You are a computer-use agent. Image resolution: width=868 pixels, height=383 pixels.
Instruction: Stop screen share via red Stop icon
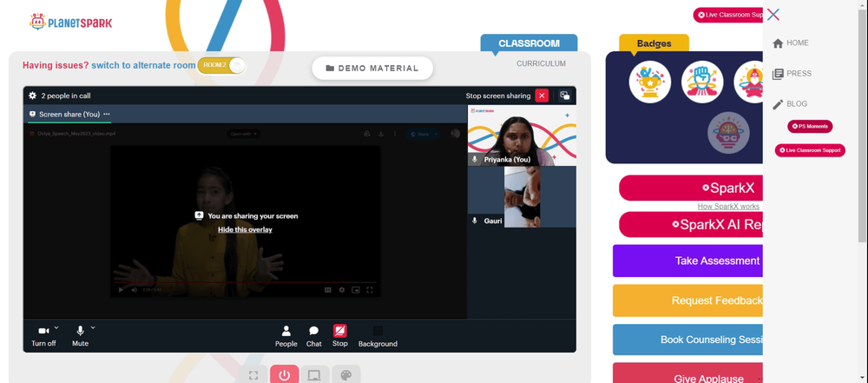point(340,331)
